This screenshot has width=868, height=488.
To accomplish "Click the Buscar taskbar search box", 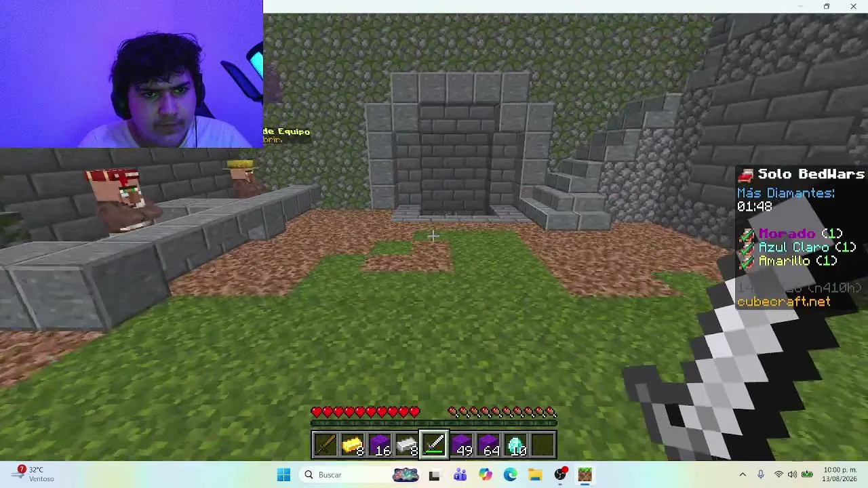I will (360, 474).
